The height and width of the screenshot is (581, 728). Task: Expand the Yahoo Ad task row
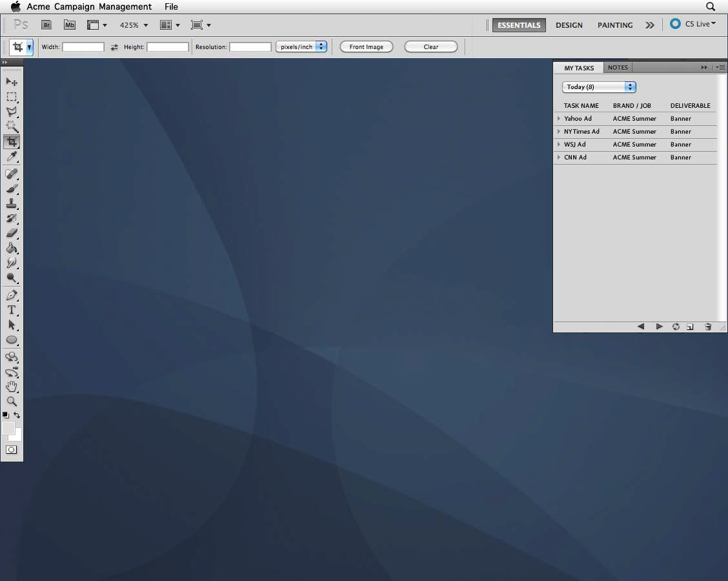[x=559, y=118]
